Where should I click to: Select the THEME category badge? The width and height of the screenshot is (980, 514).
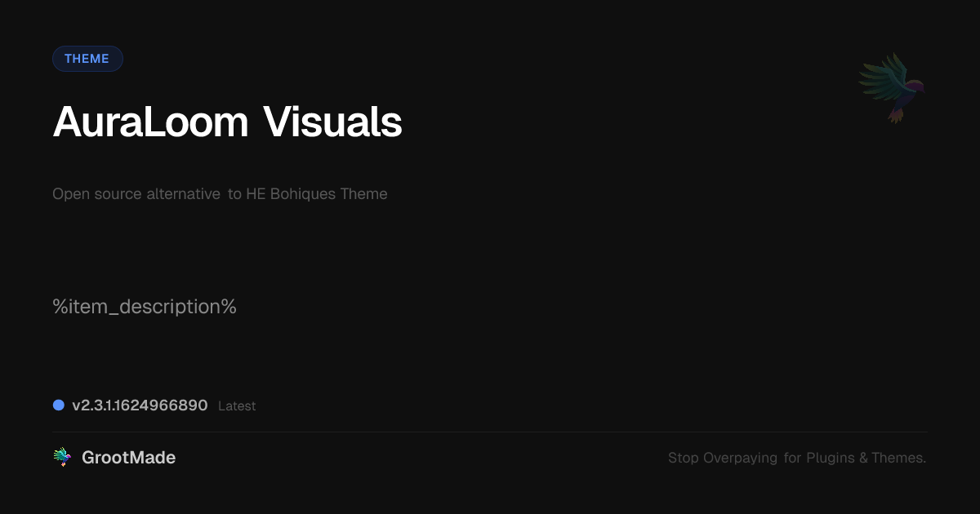click(87, 59)
